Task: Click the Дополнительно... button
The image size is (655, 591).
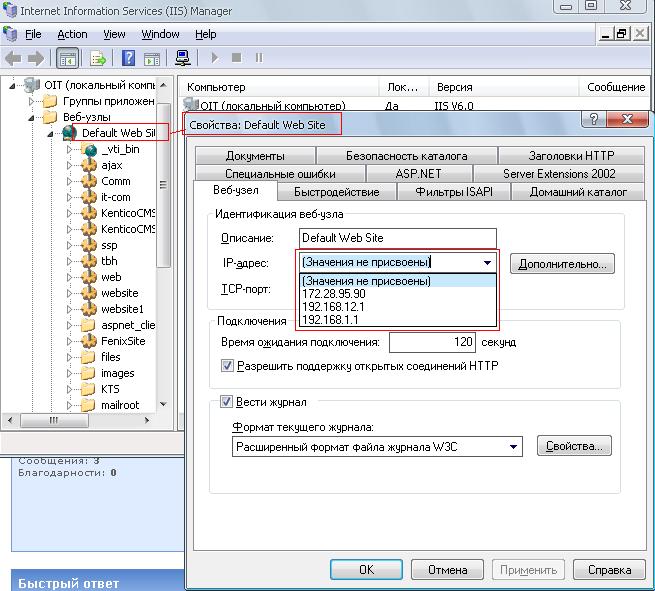Action: (562, 264)
